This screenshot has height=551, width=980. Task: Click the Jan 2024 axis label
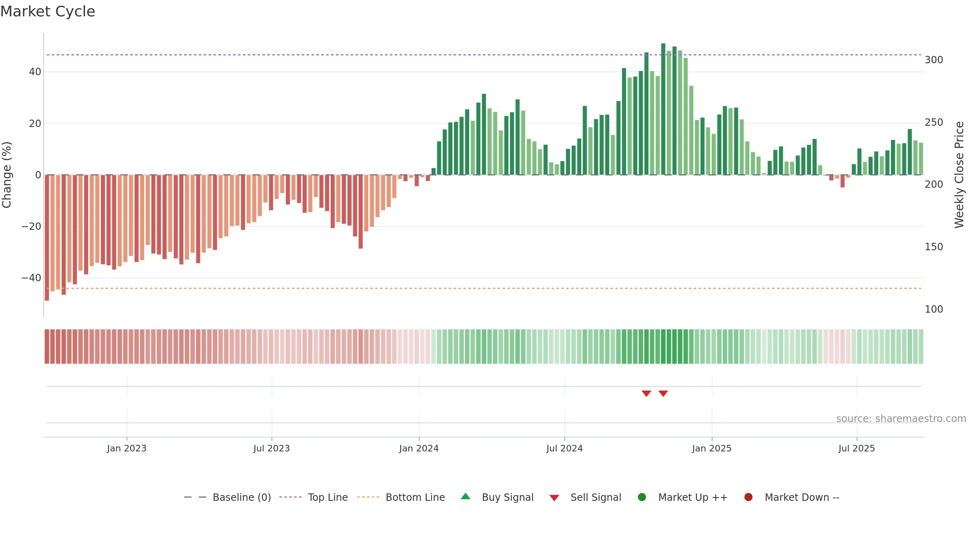point(419,449)
